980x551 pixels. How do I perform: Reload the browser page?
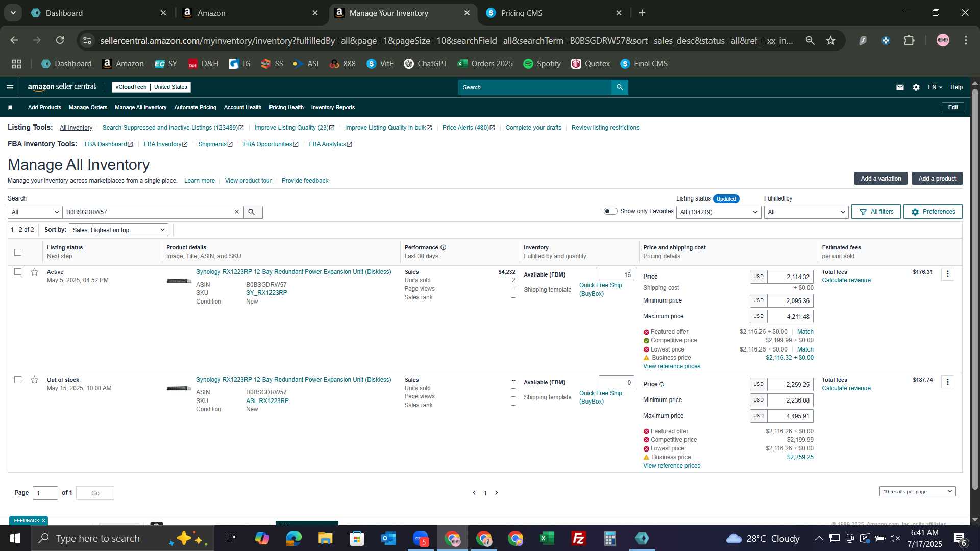click(x=60, y=40)
